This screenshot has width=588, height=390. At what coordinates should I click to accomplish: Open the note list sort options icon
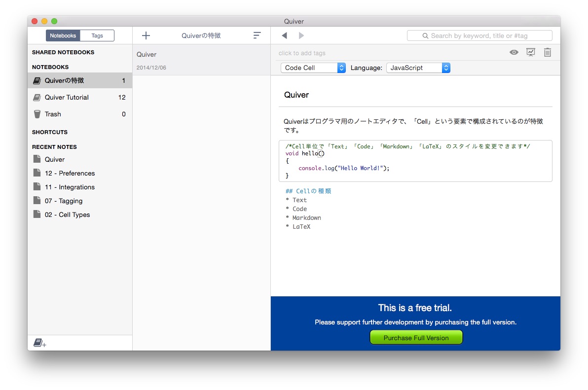point(257,35)
